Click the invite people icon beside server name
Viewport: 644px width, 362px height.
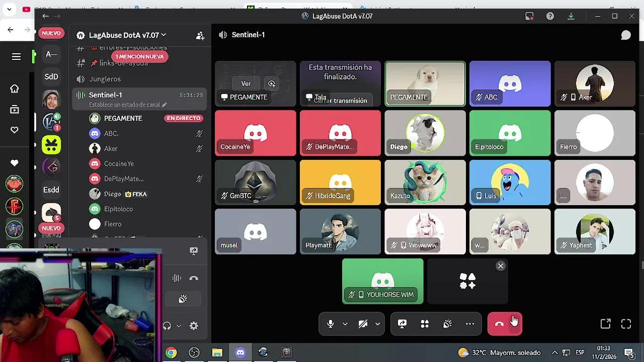200,35
